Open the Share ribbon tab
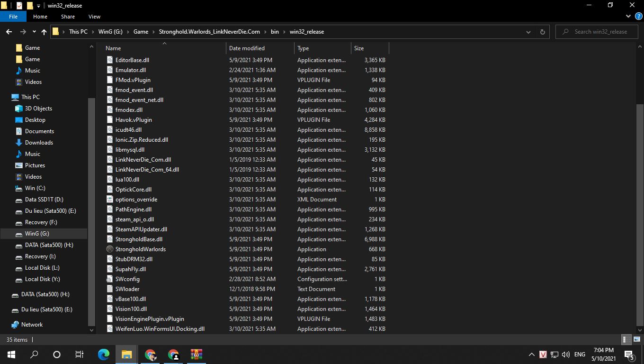 click(68, 16)
